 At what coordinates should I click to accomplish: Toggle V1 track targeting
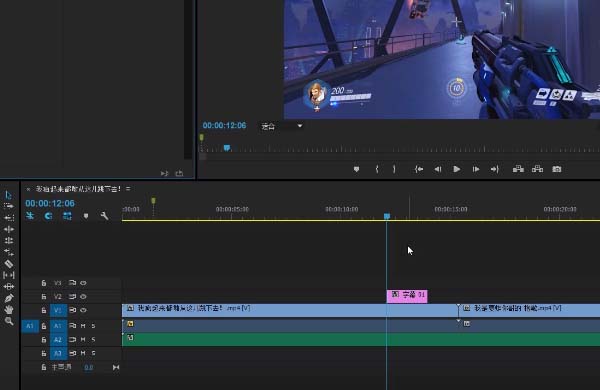[58, 310]
